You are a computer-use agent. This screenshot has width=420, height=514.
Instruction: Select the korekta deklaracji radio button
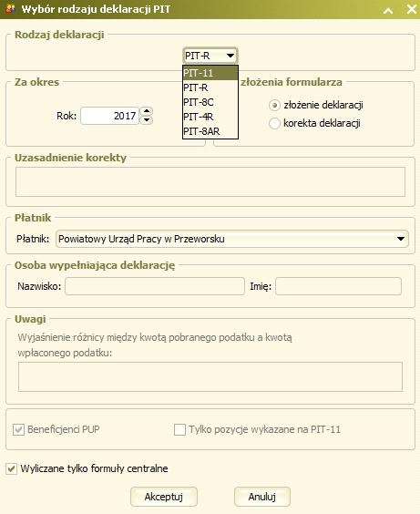pos(274,124)
